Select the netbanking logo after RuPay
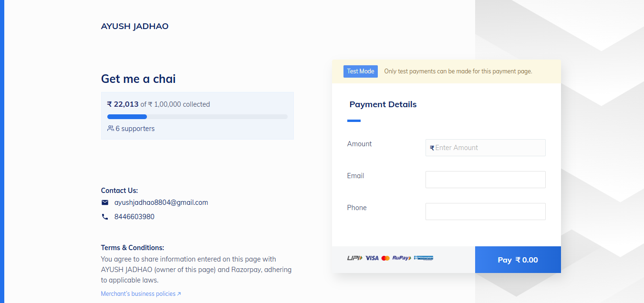The height and width of the screenshot is (303, 644). (x=424, y=258)
